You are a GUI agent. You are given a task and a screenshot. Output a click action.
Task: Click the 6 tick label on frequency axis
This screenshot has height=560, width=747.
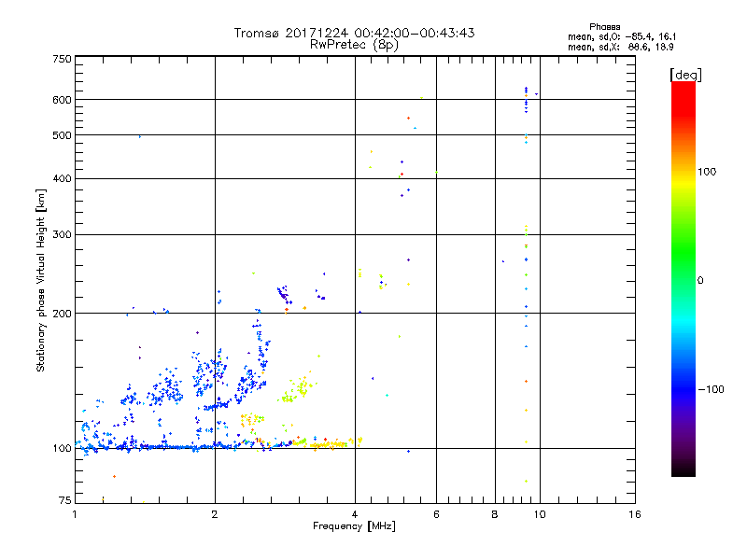pos(436,514)
